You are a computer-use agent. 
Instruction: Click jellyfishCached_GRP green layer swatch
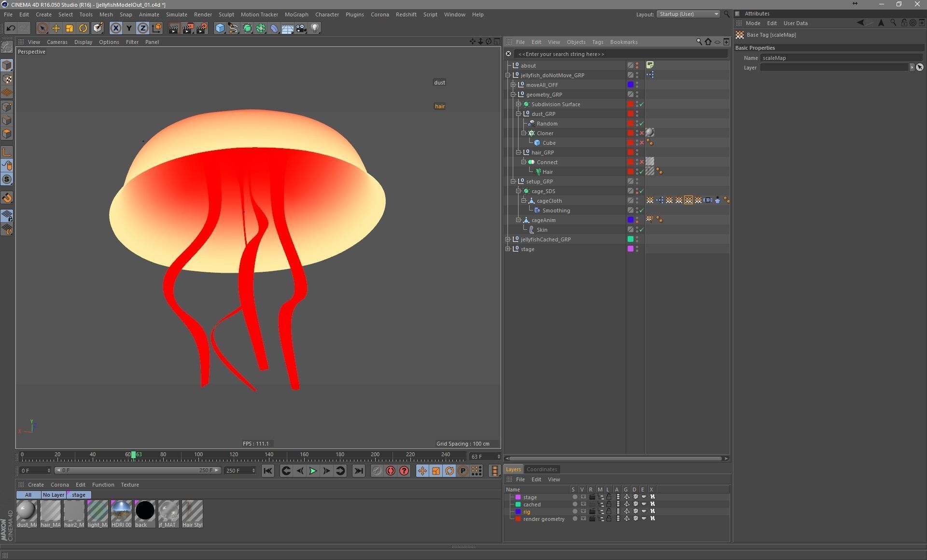click(x=630, y=239)
